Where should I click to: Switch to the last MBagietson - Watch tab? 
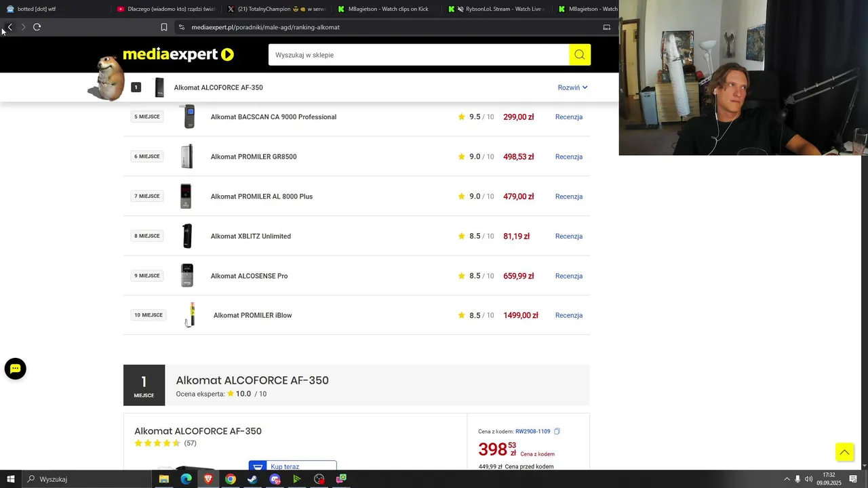click(587, 9)
